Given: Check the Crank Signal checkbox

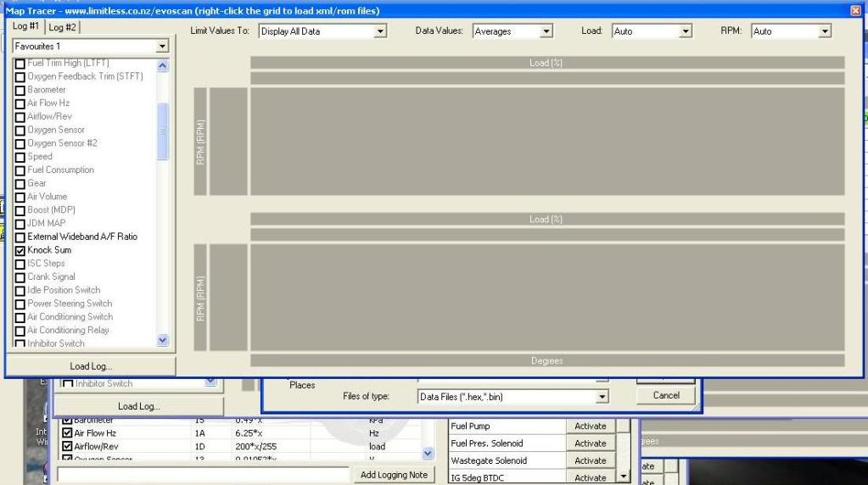Looking at the screenshot, I should pos(20,277).
